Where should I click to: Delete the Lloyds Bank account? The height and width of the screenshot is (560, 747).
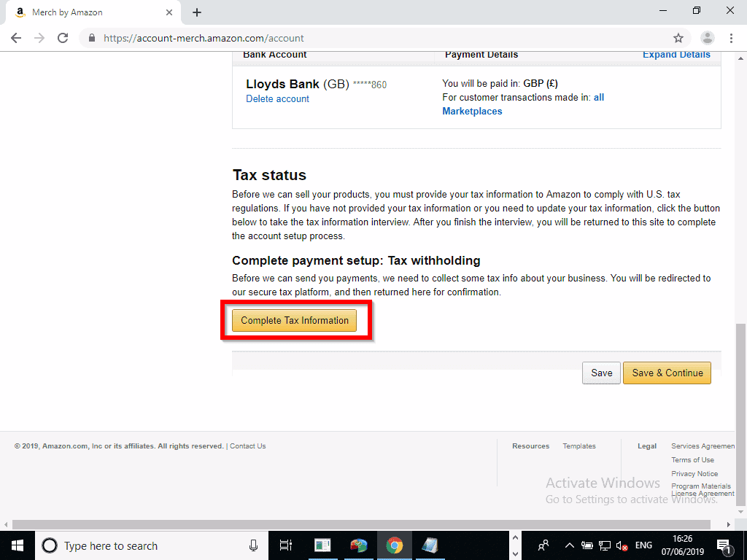277,98
